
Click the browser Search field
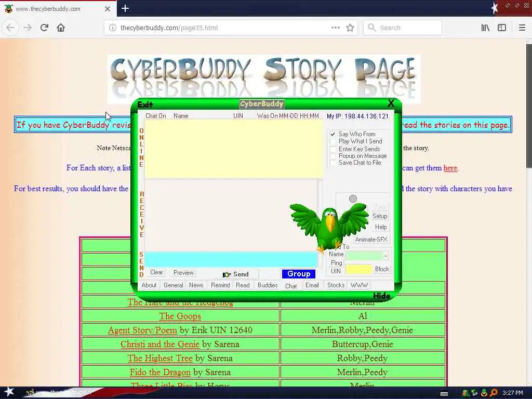pos(403,28)
